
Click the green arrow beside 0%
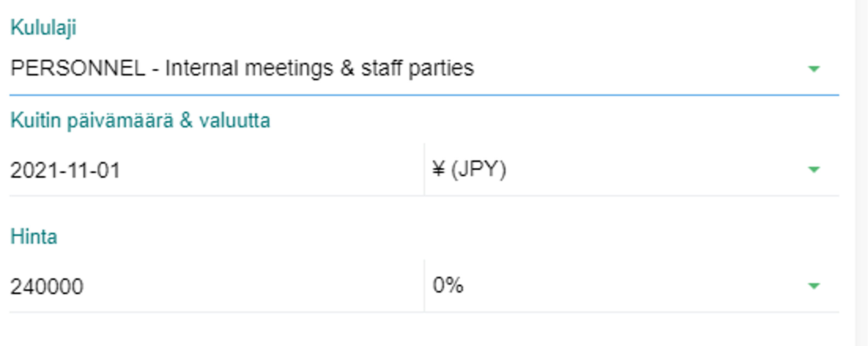coord(814,286)
